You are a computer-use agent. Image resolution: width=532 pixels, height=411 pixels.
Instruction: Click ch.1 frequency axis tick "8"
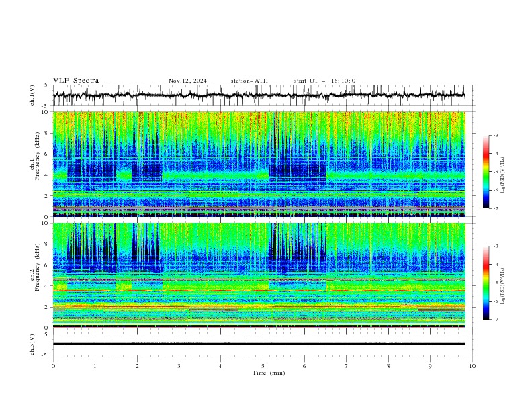(x=48, y=133)
